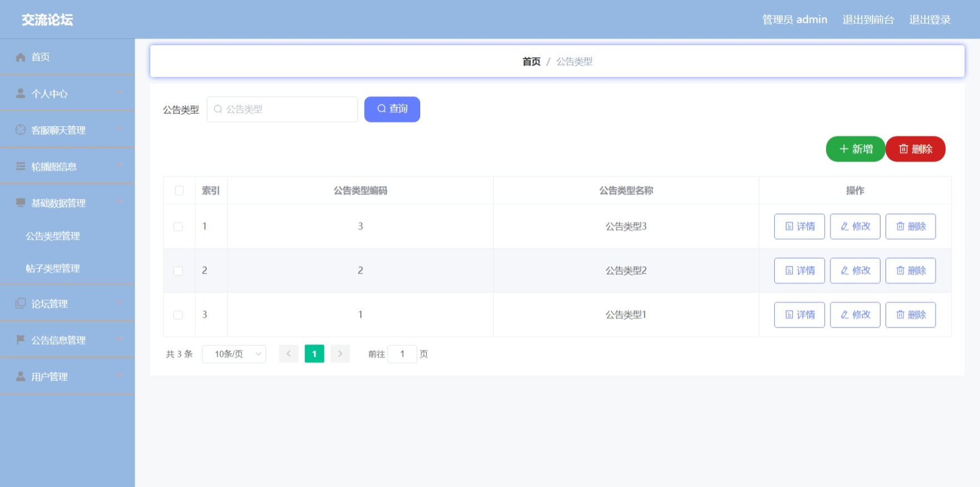Image resolution: width=980 pixels, height=487 pixels.
Task: Expand the 个人中心 submenu arrow
Action: tap(120, 92)
